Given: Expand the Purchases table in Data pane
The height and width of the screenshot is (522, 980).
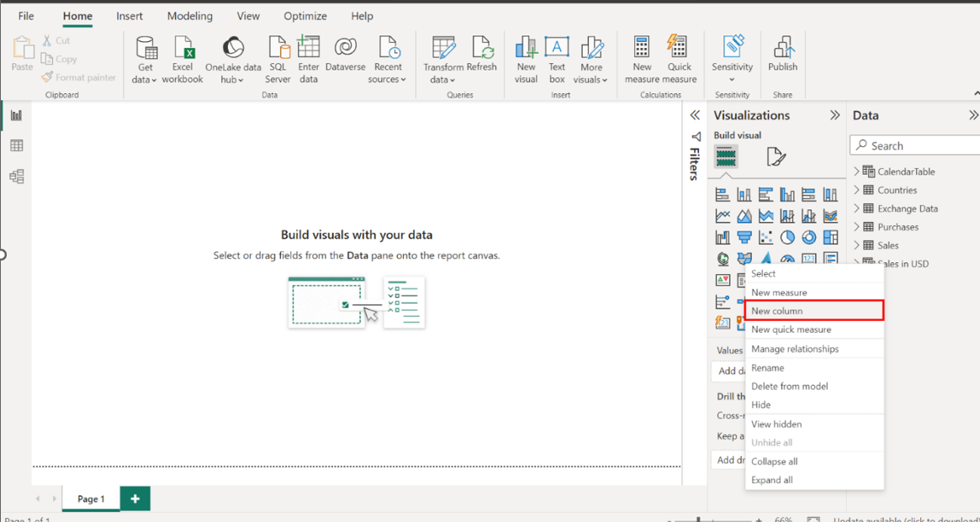Looking at the screenshot, I should pos(857,227).
